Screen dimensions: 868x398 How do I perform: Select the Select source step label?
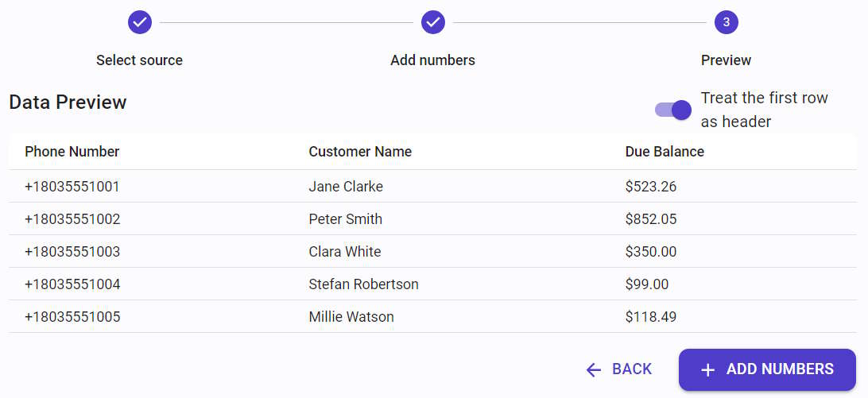[140, 60]
